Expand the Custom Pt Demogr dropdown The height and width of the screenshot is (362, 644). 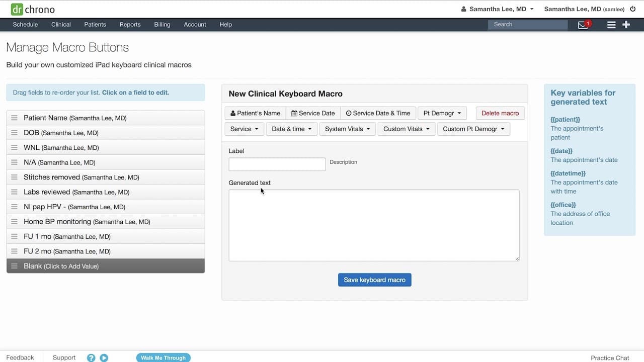[473, 129]
